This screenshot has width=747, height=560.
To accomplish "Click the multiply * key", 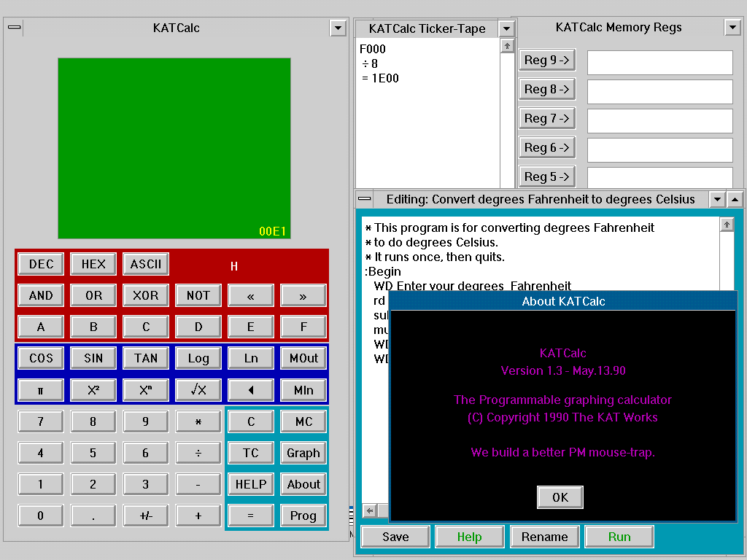I will click(x=198, y=422).
